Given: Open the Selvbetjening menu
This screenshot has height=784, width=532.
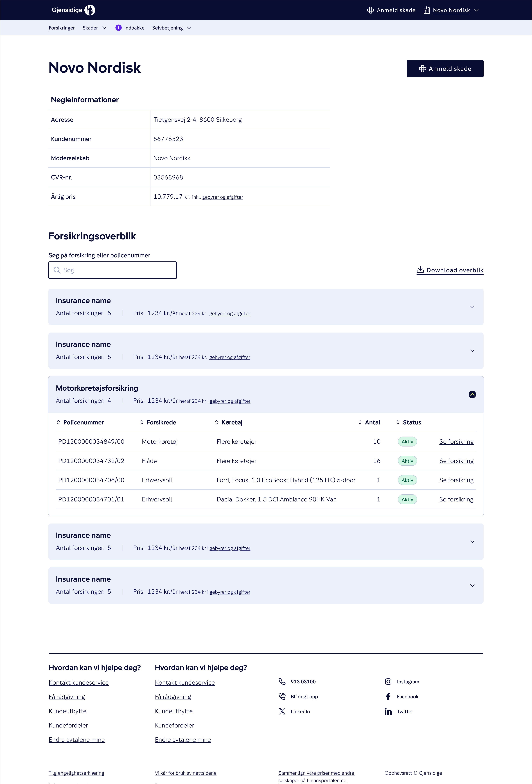Looking at the screenshot, I should [x=172, y=28].
